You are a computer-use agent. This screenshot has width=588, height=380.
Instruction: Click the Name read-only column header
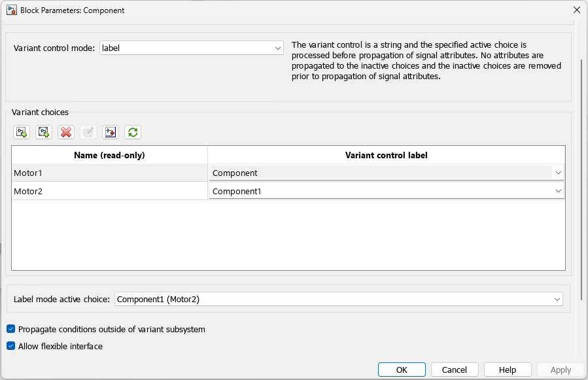109,155
